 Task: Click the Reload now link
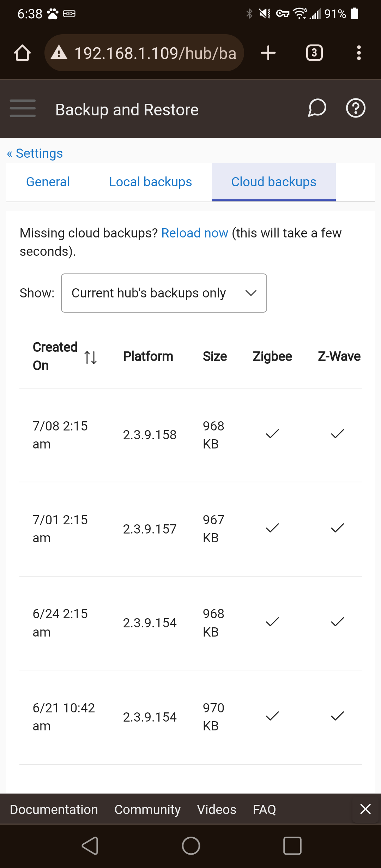tap(195, 233)
